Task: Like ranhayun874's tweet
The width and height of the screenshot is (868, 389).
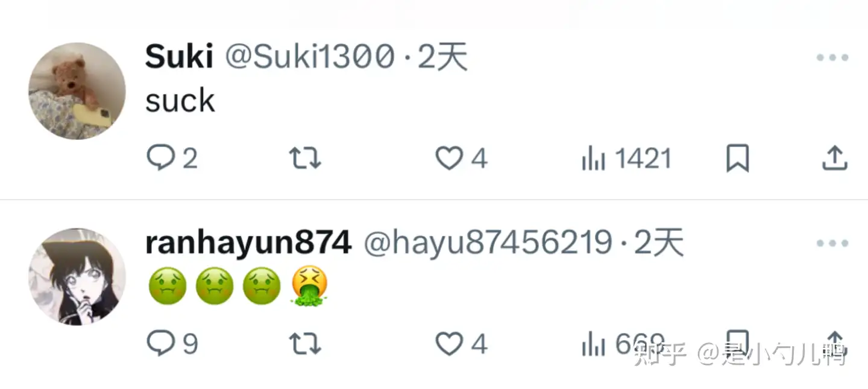Action: tap(461, 344)
